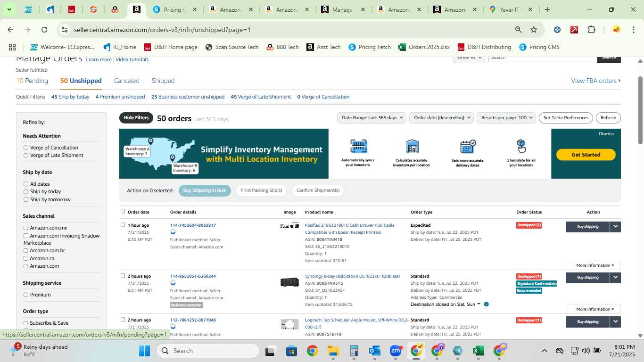Open the tab search dropdown arrow
This screenshot has width=644, height=362.
pyautogui.click(x=9, y=9)
